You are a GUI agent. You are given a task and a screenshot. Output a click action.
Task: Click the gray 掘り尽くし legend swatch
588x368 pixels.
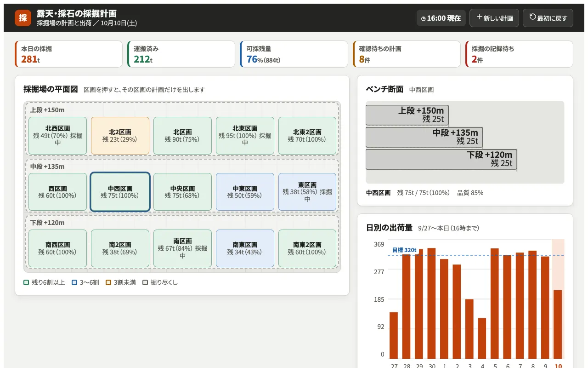[x=145, y=282]
